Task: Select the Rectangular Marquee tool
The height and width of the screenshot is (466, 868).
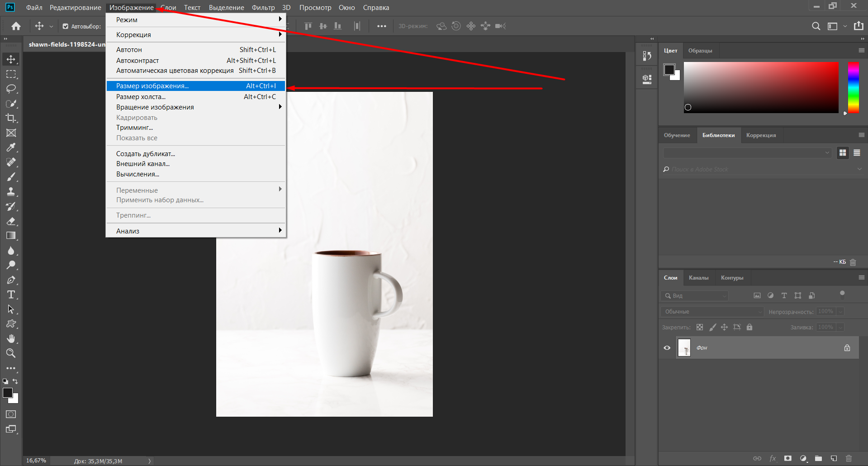Action: [x=11, y=74]
